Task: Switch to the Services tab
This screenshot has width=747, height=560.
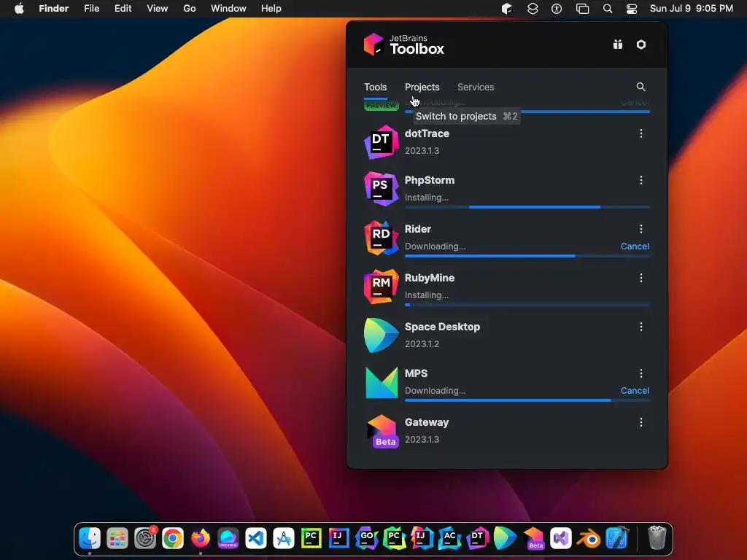Action: pos(476,87)
